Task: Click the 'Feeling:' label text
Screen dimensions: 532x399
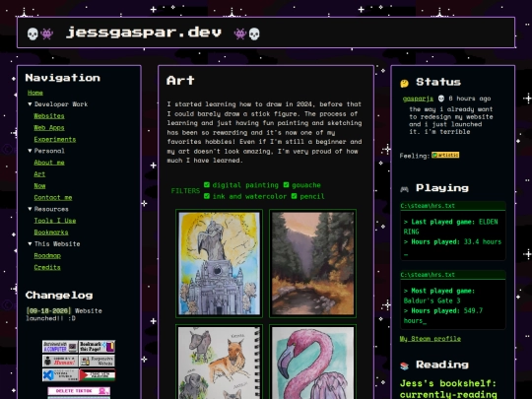Action: tap(415, 156)
